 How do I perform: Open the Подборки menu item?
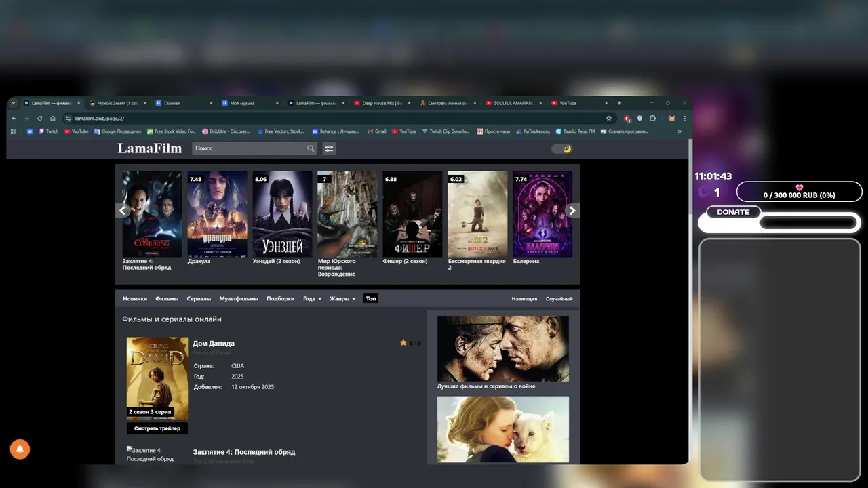coord(280,298)
